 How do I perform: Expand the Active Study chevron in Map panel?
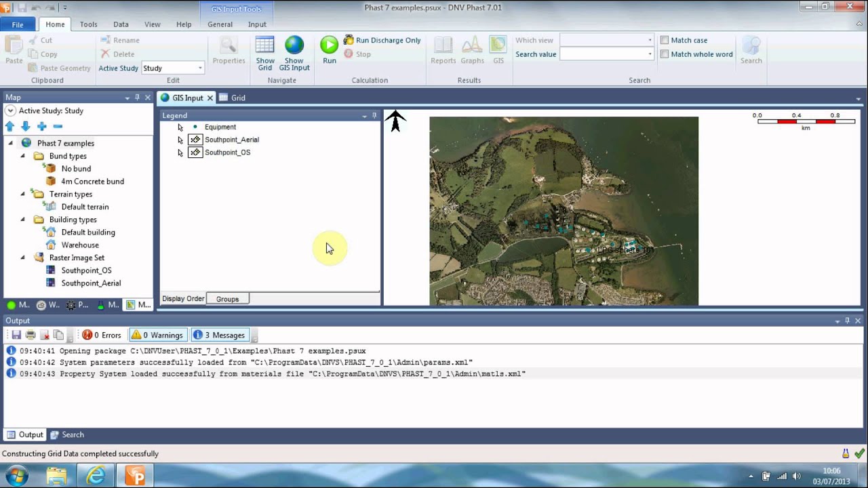[10, 110]
